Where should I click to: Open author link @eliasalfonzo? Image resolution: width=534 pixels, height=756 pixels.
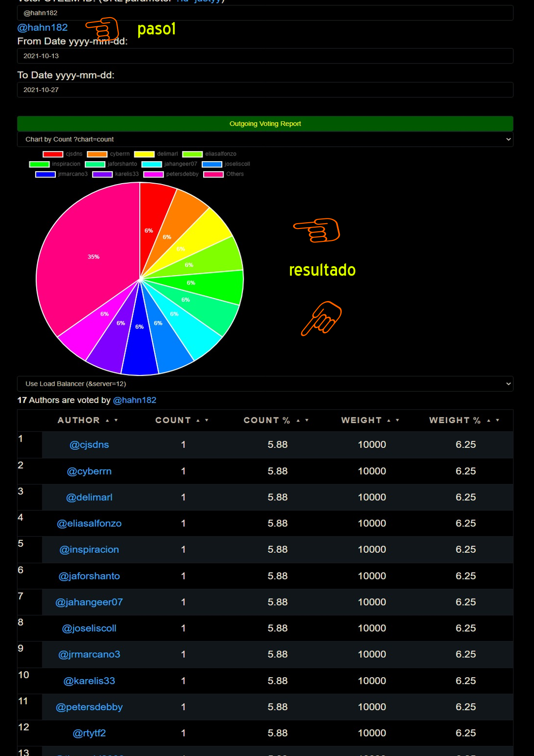pyautogui.click(x=89, y=523)
